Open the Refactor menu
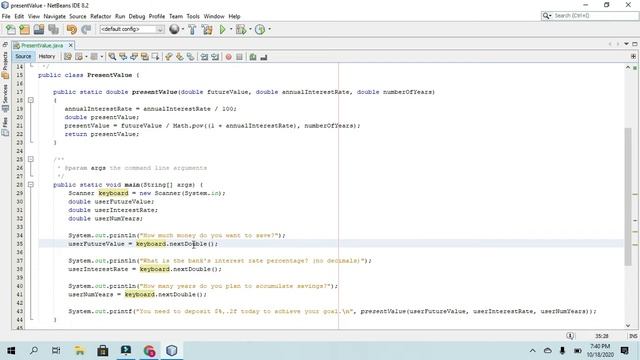This screenshot has width=640, height=360. click(100, 16)
